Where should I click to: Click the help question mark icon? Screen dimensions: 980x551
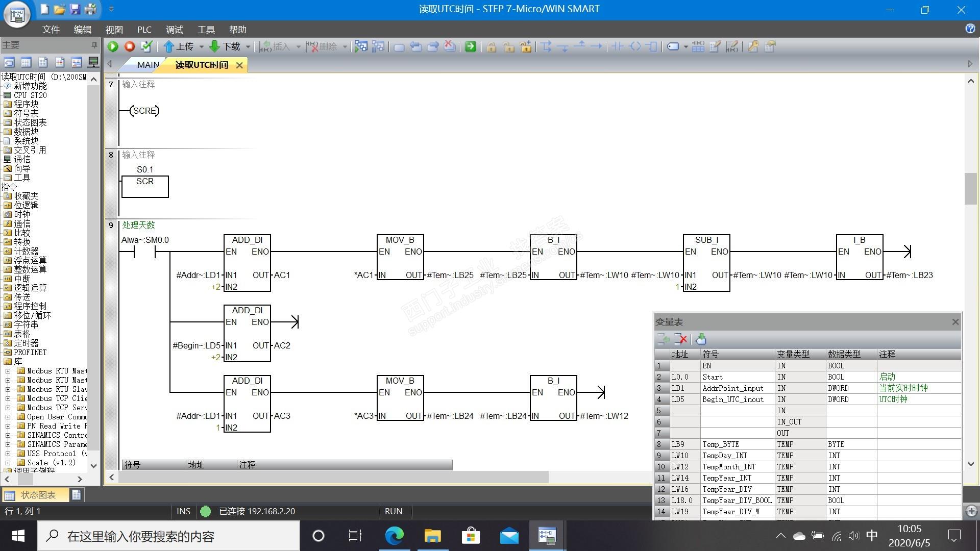970,29
